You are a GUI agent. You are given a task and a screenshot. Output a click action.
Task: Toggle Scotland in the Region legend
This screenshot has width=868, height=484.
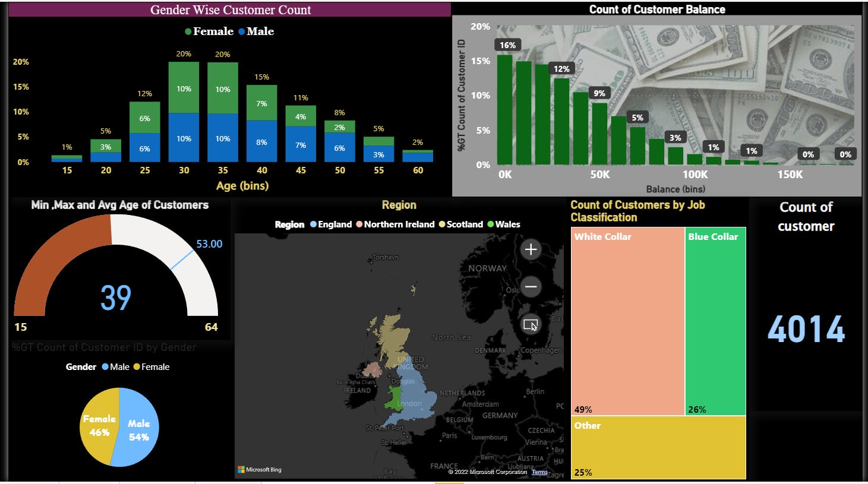464,224
